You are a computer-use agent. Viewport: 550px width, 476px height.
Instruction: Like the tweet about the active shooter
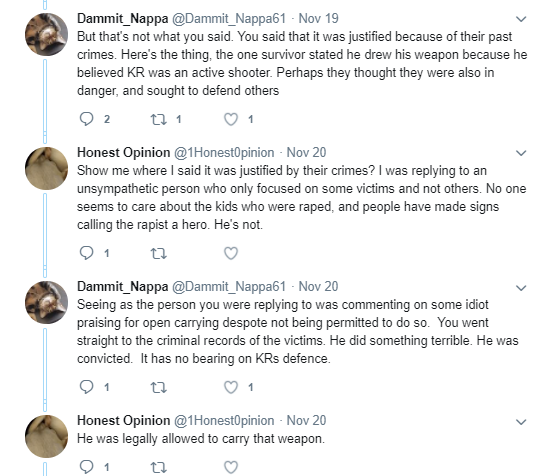(x=231, y=119)
